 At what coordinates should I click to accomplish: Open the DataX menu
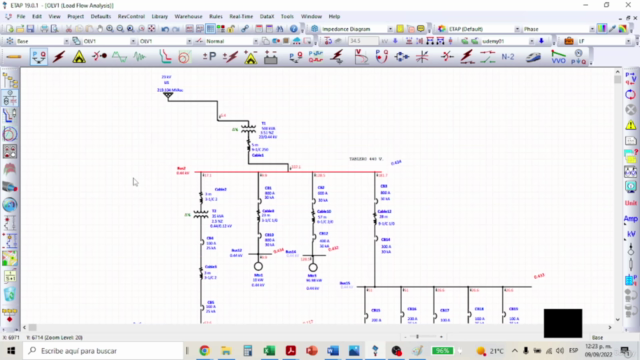click(267, 16)
